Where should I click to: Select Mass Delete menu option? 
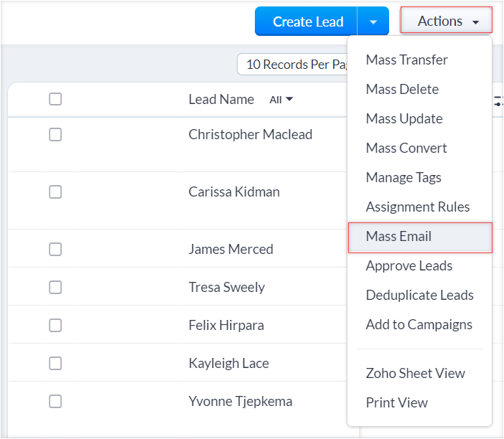402,89
